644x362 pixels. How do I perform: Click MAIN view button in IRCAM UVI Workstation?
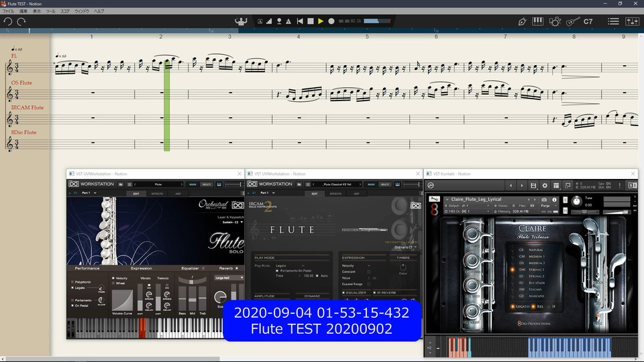371,184
